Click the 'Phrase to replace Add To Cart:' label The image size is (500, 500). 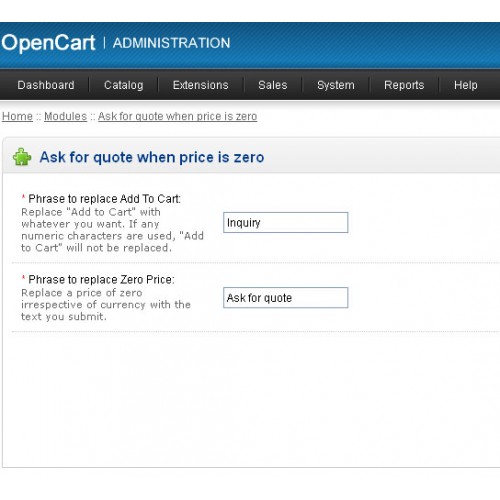[104, 199]
